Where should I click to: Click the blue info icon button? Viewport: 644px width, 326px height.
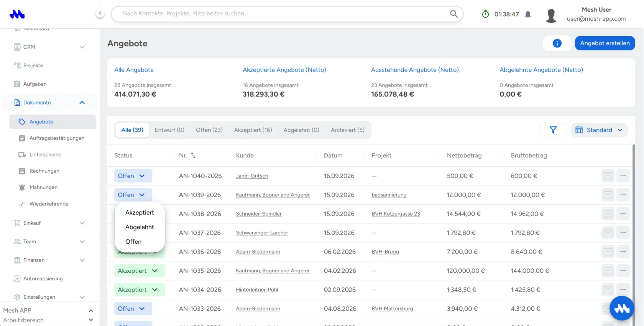point(557,43)
